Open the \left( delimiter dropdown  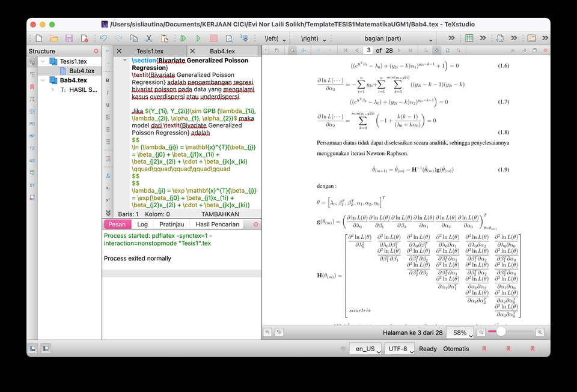coord(275,38)
